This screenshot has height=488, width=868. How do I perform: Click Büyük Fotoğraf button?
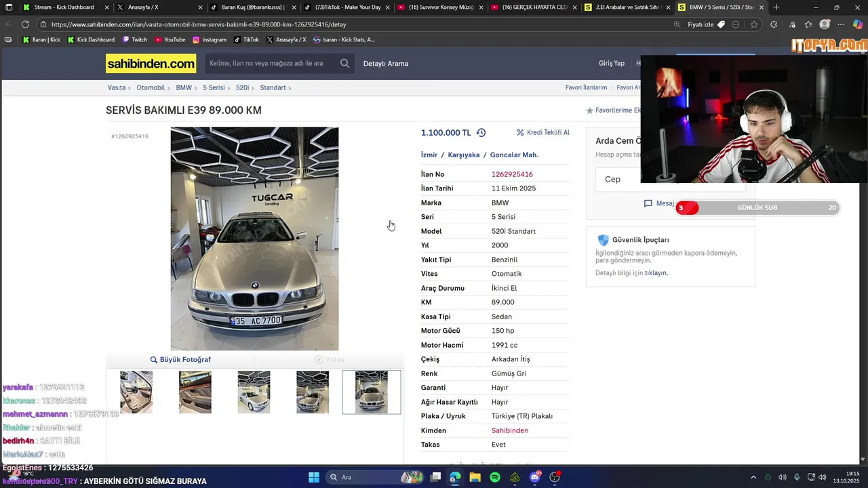tap(180, 359)
